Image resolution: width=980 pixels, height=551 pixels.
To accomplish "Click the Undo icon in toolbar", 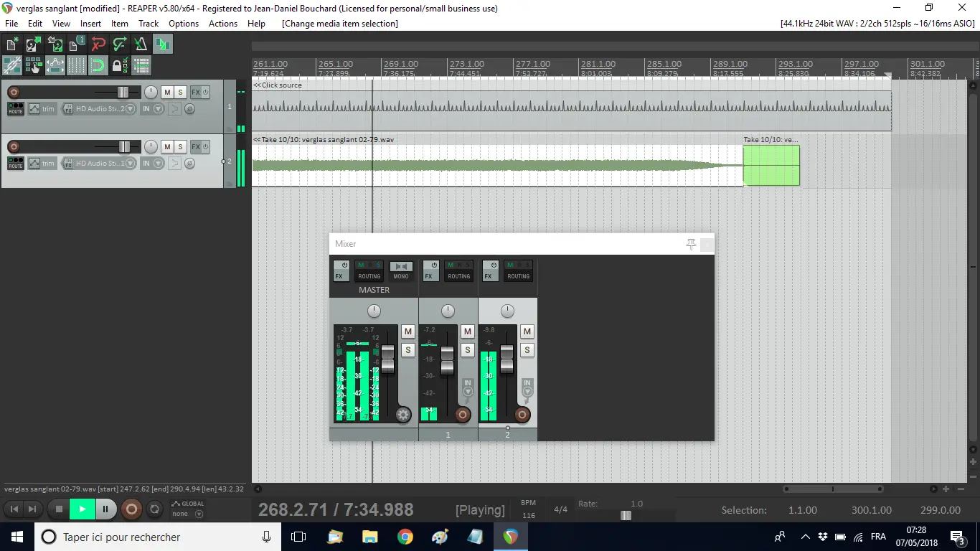I will [x=98, y=44].
